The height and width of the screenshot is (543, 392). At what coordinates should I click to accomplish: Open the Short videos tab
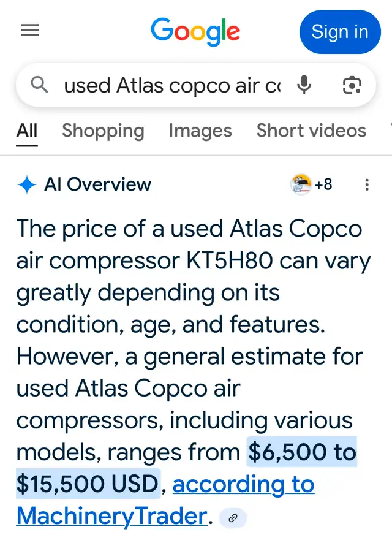point(311,131)
